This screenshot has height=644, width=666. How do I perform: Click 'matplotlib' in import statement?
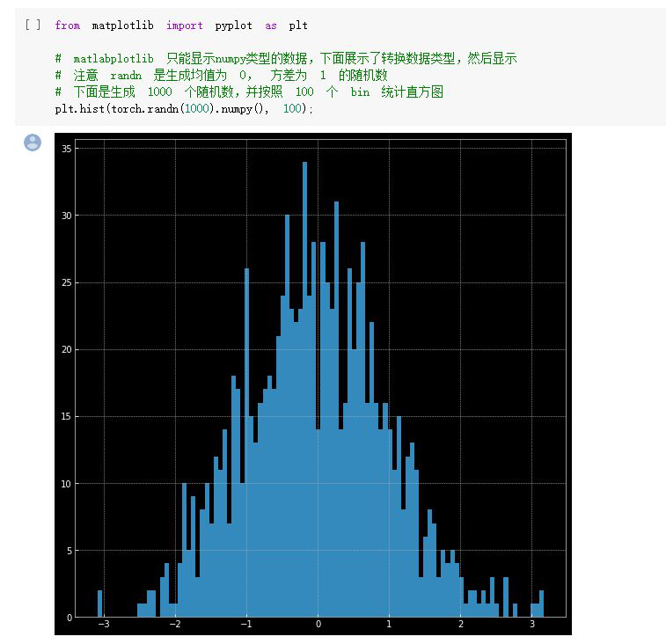point(123,26)
